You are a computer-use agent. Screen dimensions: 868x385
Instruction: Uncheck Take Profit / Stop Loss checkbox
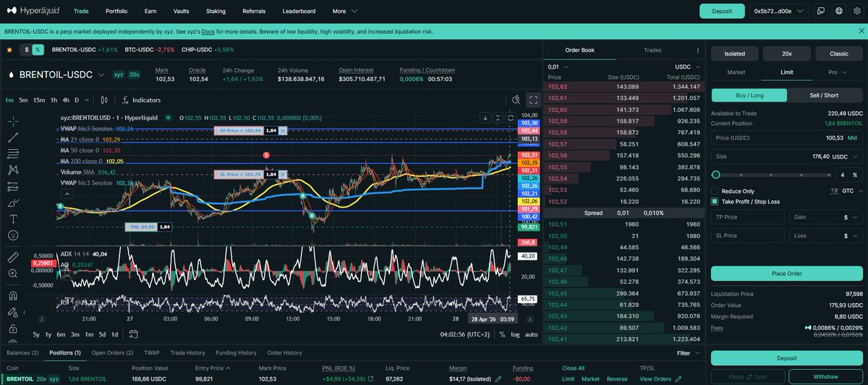pyautogui.click(x=715, y=201)
